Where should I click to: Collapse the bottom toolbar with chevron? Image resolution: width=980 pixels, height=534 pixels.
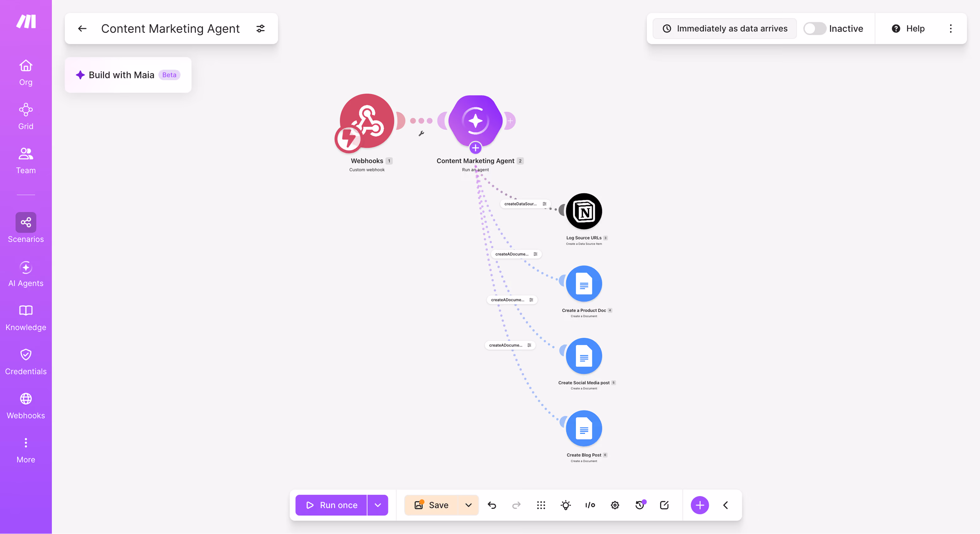click(726, 505)
